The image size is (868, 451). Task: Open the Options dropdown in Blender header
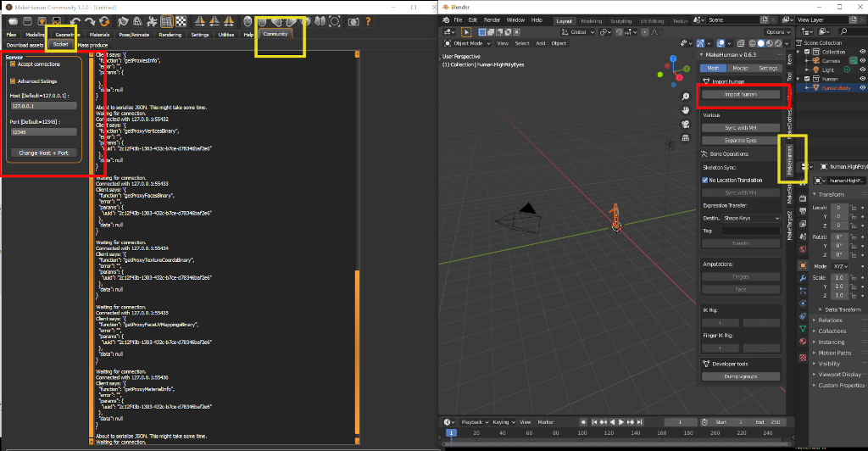tap(778, 32)
